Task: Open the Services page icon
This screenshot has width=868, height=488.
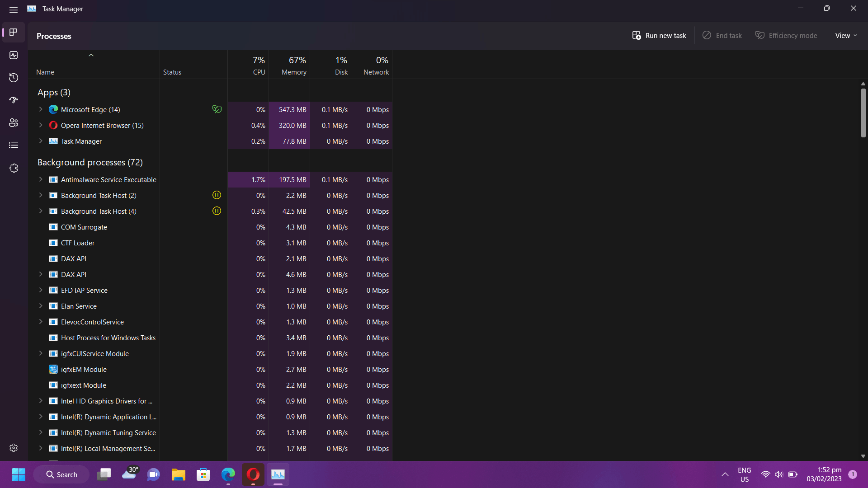Action: pos(14,168)
